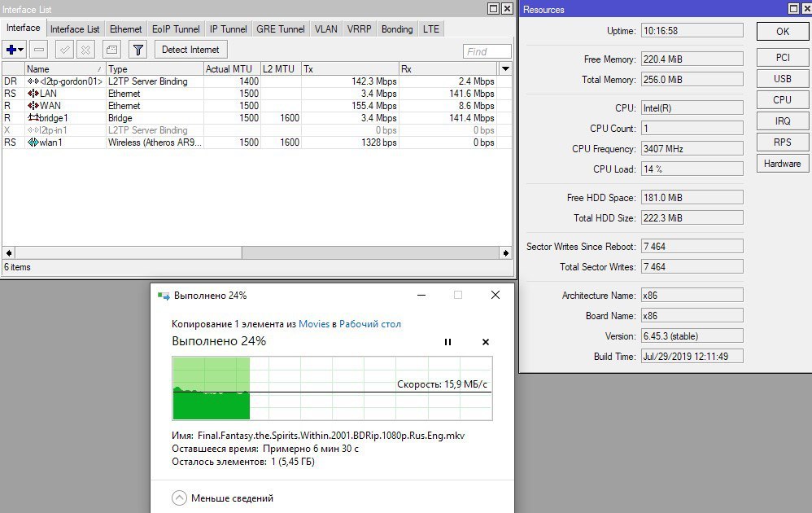
Task: Sort by the Tx column header
Action: [x=350, y=69]
